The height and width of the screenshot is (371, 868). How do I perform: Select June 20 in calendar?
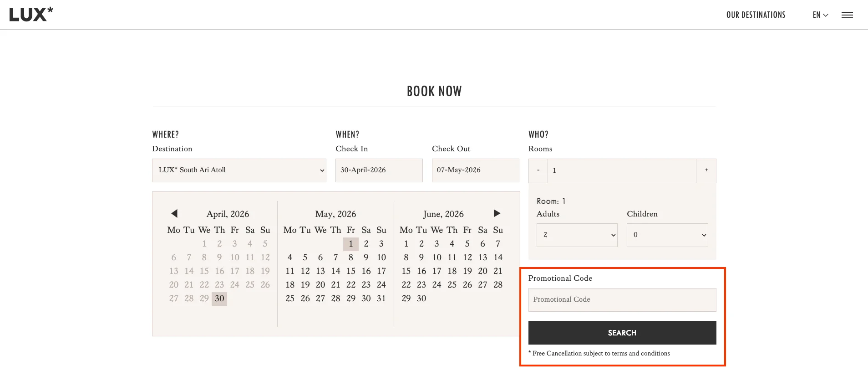[x=483, y=271]
